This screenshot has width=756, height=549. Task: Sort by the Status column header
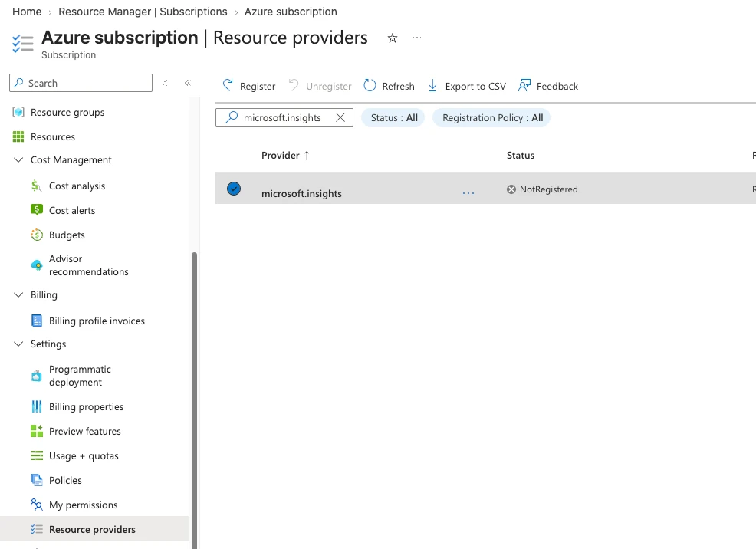[x=521, y=155]
